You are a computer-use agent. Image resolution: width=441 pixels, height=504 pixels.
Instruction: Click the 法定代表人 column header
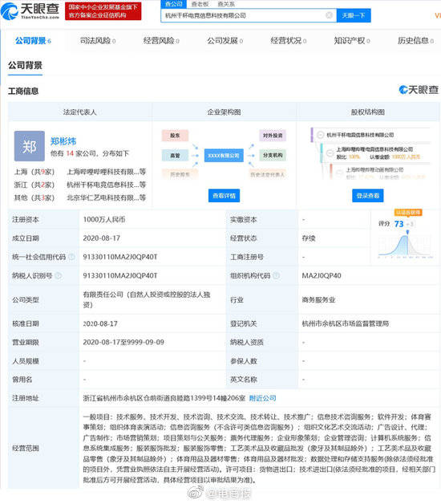pyautogui.click(x=79, y=112)
